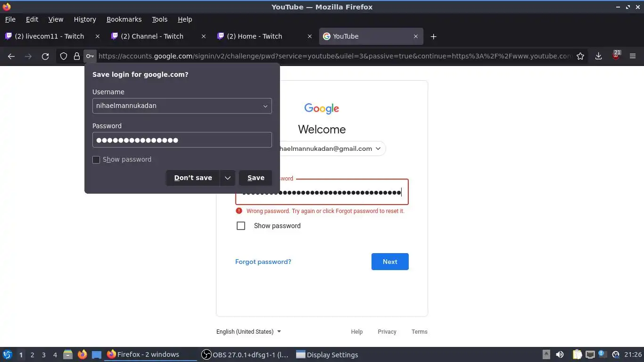644x362 pixels.
Task: Bookmark this page with the star icon
Action: [x=580, y=56]
